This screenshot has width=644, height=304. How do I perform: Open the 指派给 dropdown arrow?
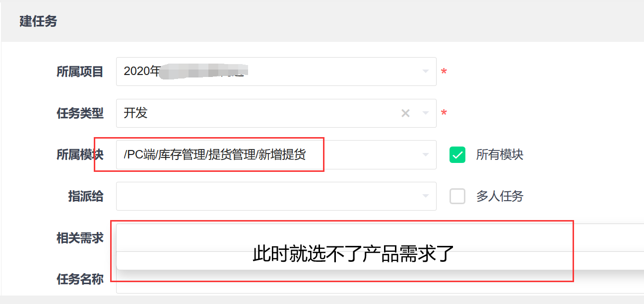[425, 196]
